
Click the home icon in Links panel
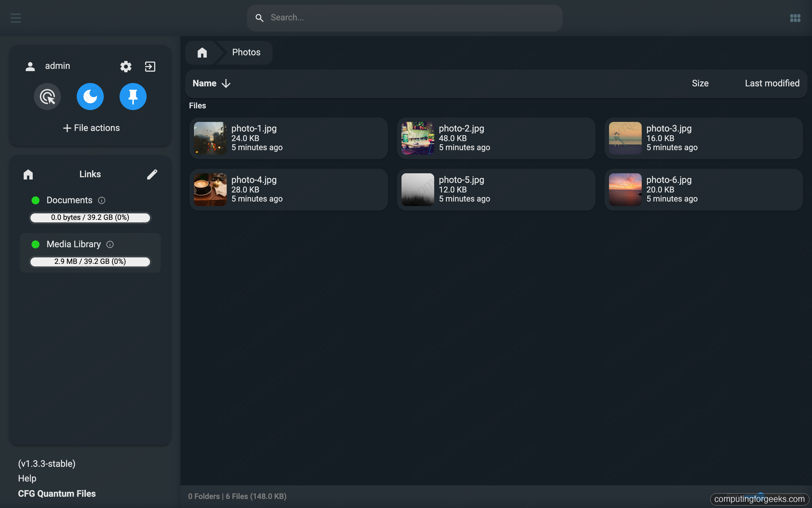(x=28, y=174)
